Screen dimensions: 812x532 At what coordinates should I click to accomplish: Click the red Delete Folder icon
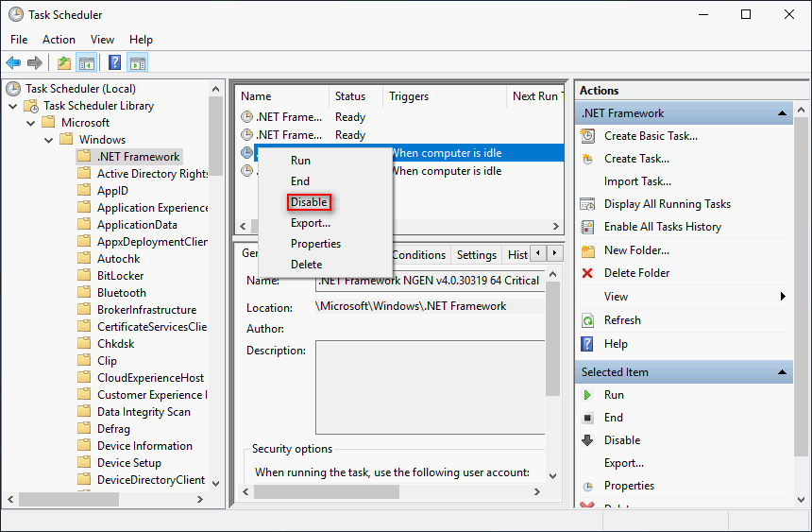pyautogui.click(x=588, y=273)
